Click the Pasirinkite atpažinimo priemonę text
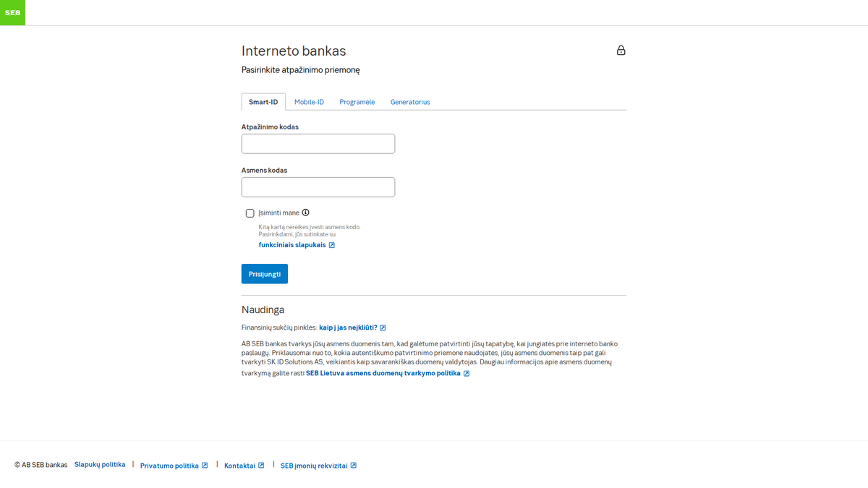868x488 pixels. pyautogui.click(x=300, y=70)
